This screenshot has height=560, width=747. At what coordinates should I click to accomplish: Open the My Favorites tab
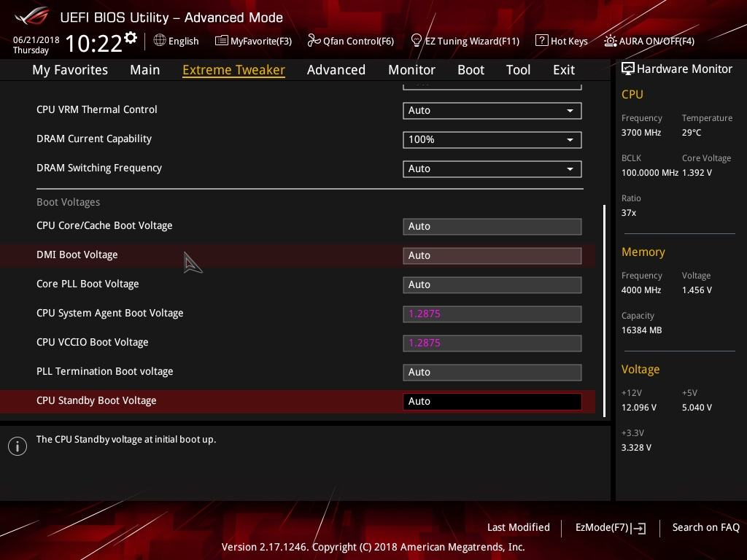[x=70, y=70]
